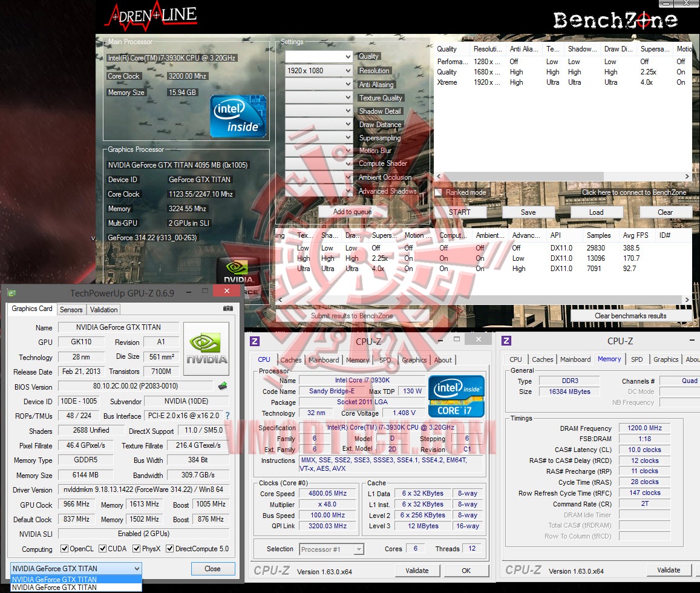The image size is (700, 593).
Task: Click the GPU-Z screenshot camera icon
Action: pos(227,308)
